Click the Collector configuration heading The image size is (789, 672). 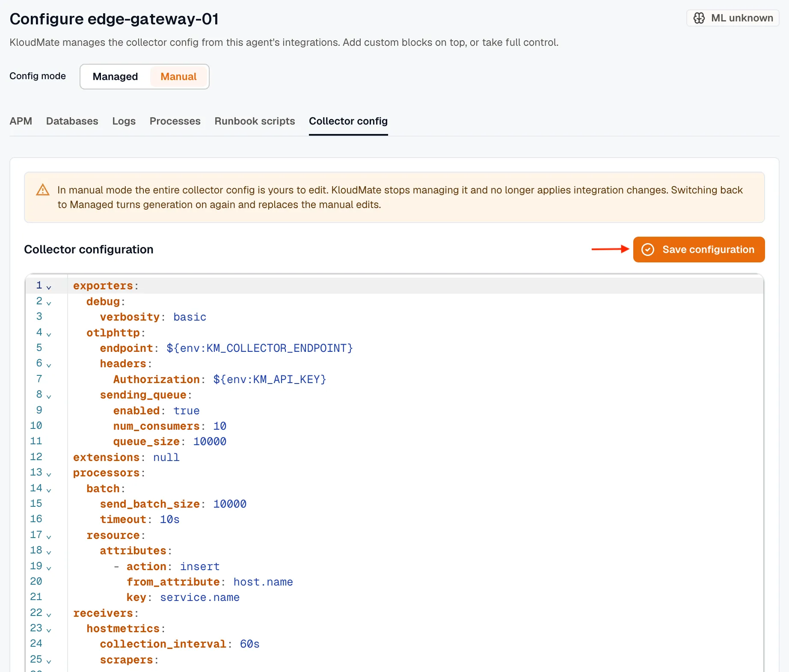click(89, 250)
